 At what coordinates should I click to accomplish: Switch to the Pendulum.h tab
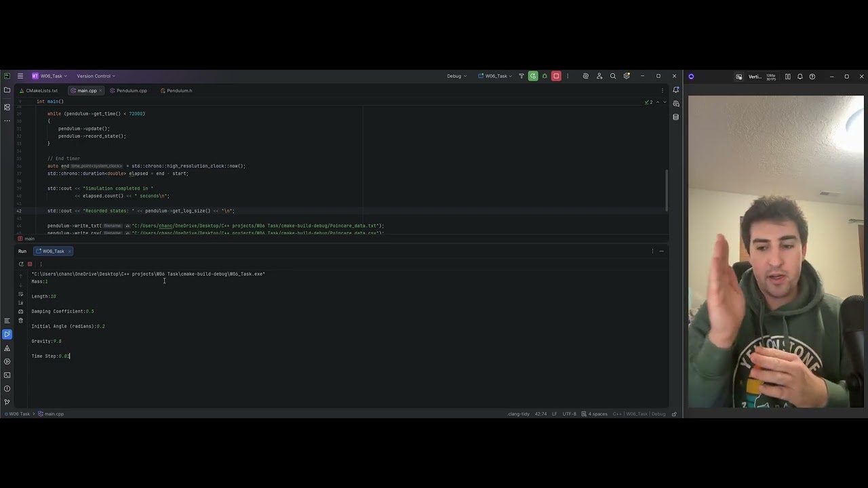(x=176, y=91)
